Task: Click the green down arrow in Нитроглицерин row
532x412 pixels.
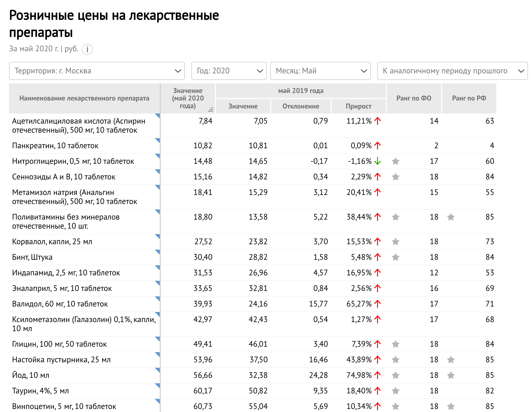Action: [378, 161]
